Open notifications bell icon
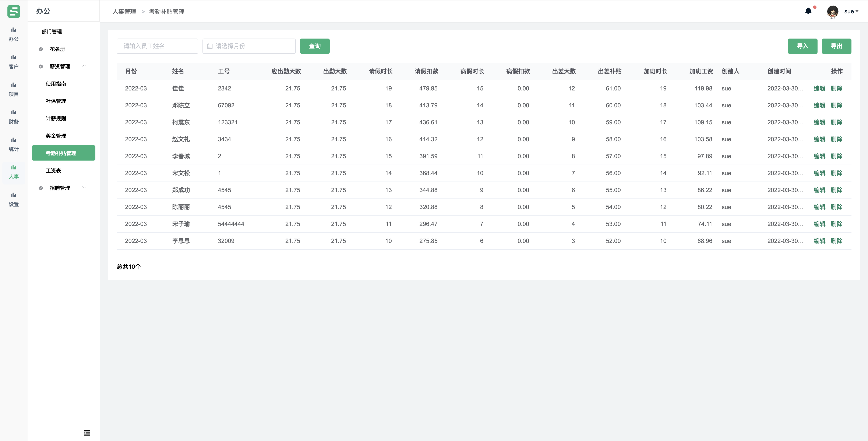The image size is (868, 441). tap(808, 11)
